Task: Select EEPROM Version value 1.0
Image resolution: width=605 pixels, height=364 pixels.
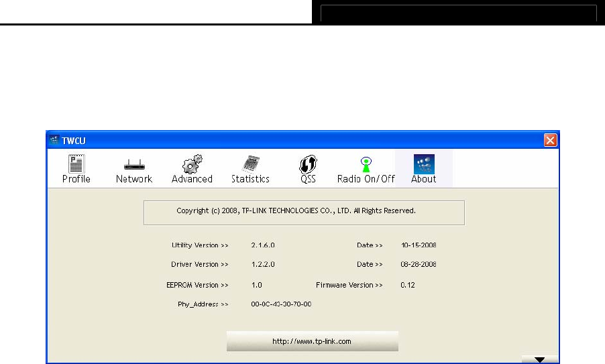Action: (257, 285)
